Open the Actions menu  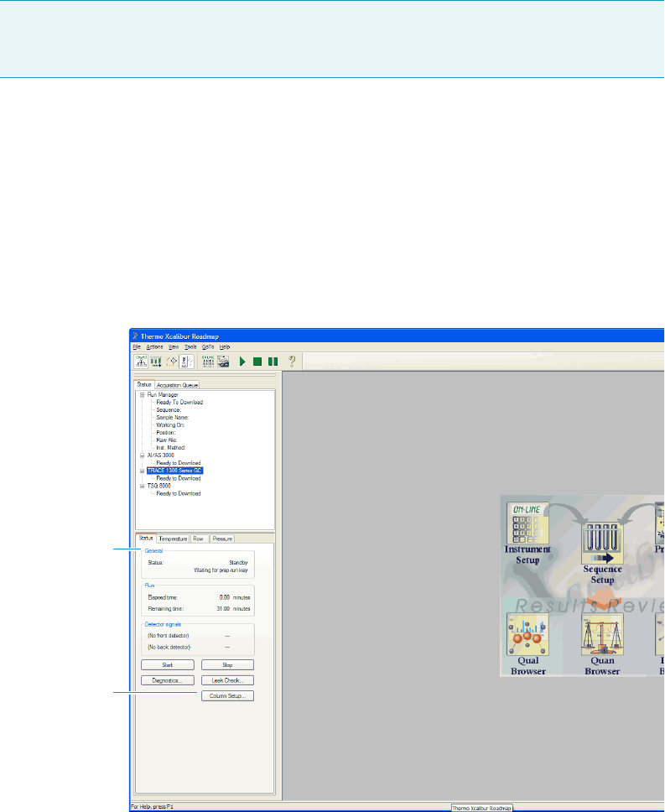coord(154,347)
